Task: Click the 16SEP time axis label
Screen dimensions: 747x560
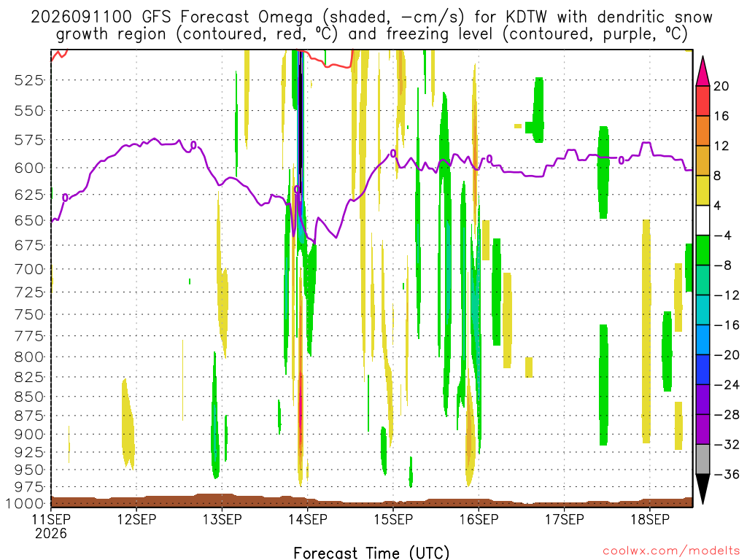Action: tap(479, 519)
